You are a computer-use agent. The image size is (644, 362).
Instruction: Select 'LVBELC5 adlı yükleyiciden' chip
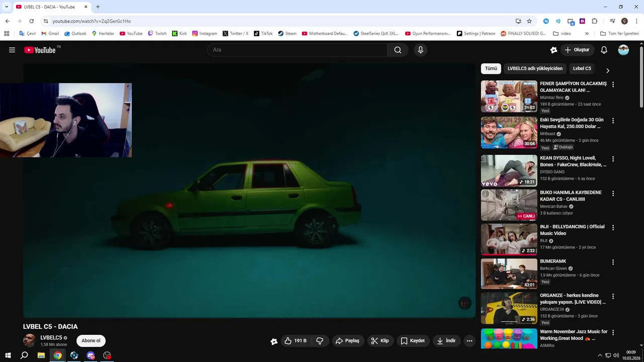535,68
